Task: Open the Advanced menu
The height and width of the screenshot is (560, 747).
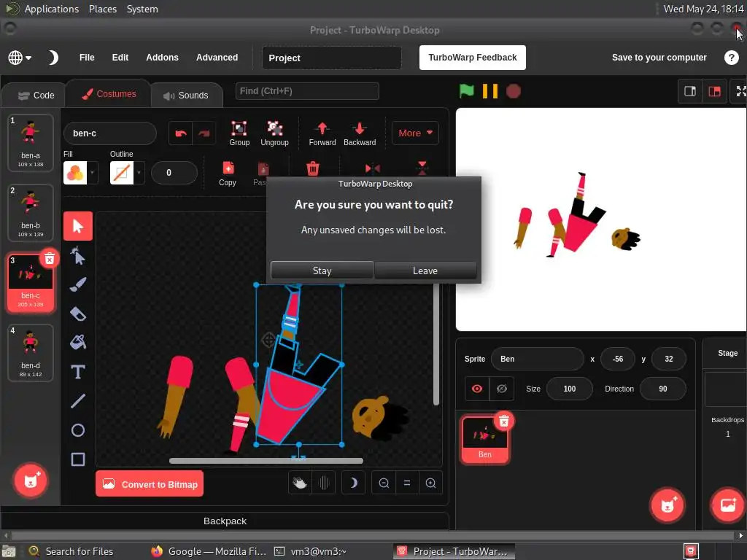Action: coord(217,58)
